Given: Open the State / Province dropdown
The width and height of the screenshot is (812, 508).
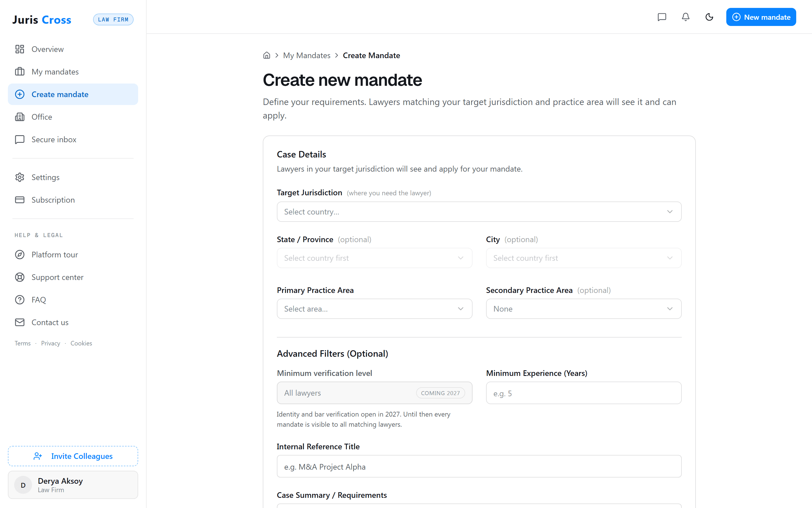Looking at the screenshot, I should pos(374,258).
